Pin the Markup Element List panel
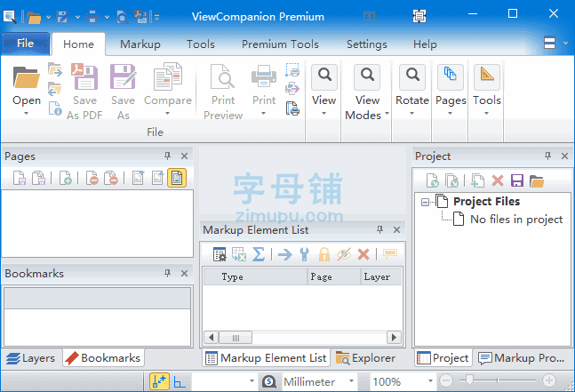575x392 pixels. pyautogui.click(x=379, y=229)
